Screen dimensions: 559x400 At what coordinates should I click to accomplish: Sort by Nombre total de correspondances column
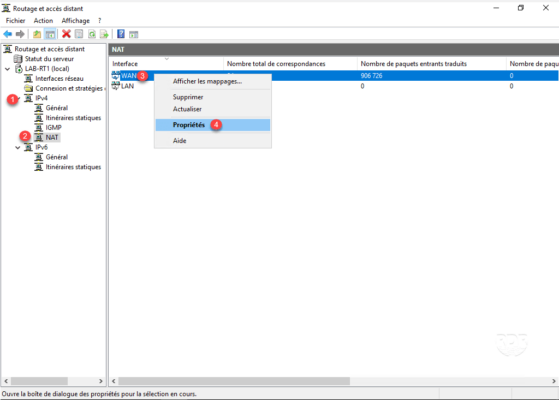(290, 64)
